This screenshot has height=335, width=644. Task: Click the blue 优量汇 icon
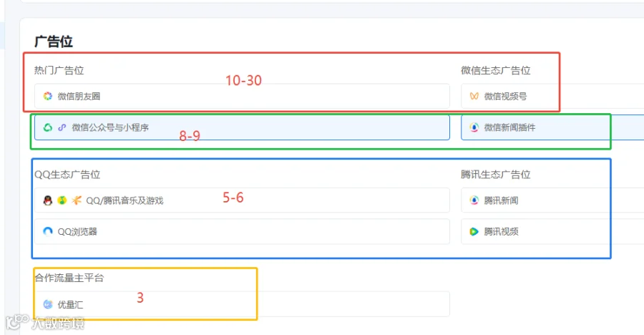click(x=48, y=304)
